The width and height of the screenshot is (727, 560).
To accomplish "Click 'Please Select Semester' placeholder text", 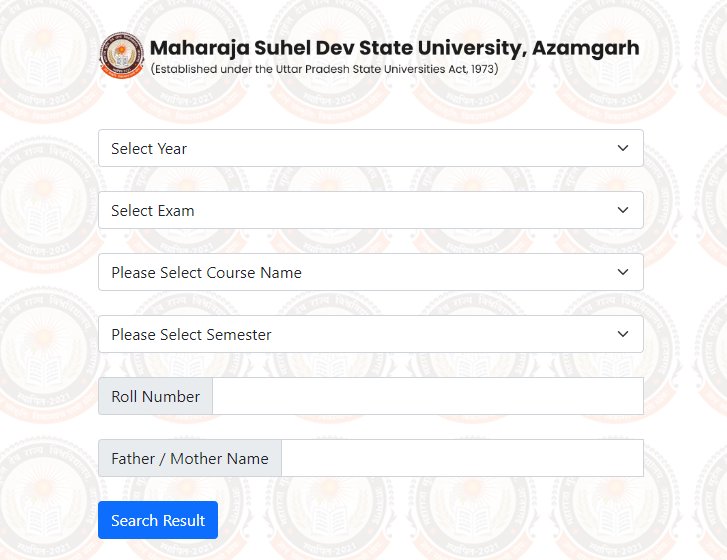I will pos(191,335).
